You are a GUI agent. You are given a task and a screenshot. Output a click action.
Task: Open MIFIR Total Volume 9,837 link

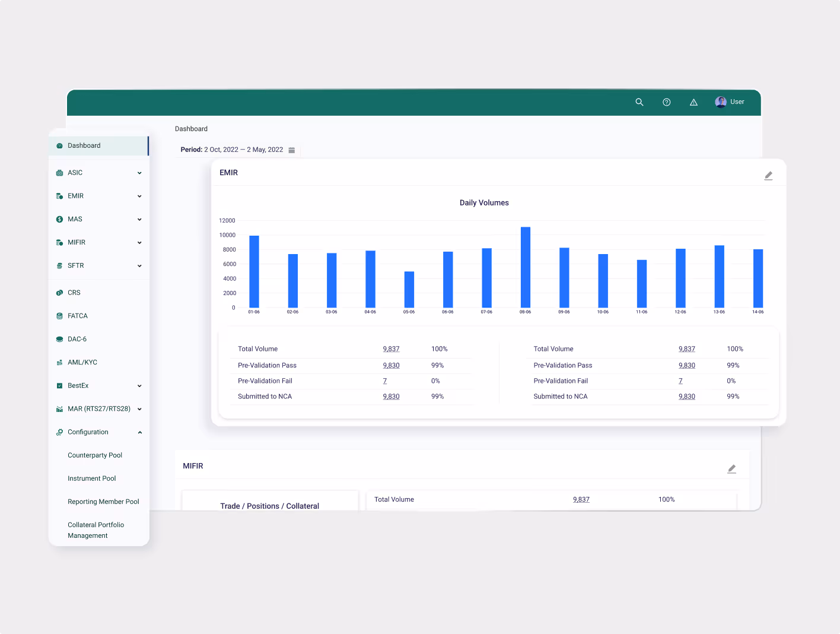tap(581, 500)
